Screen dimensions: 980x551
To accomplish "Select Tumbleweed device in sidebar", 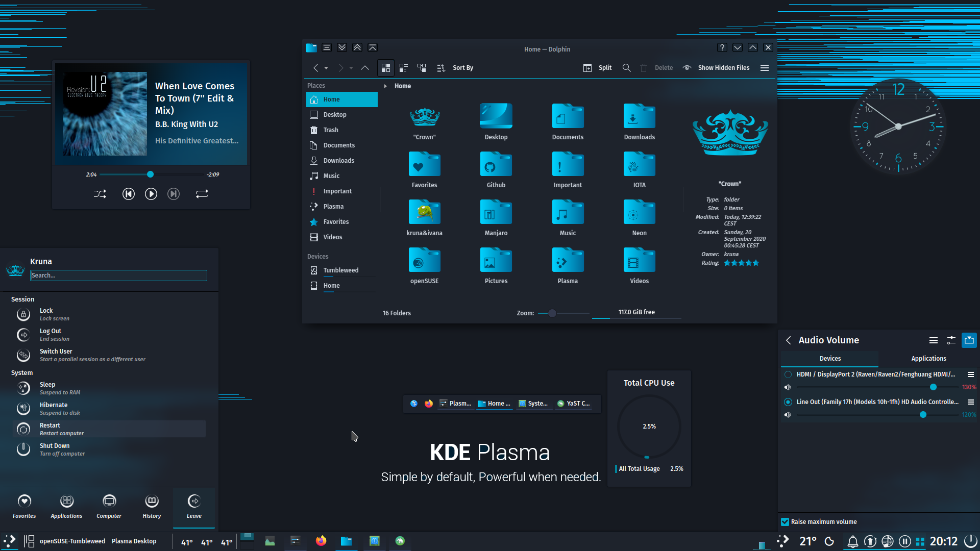I will (342, 270).
